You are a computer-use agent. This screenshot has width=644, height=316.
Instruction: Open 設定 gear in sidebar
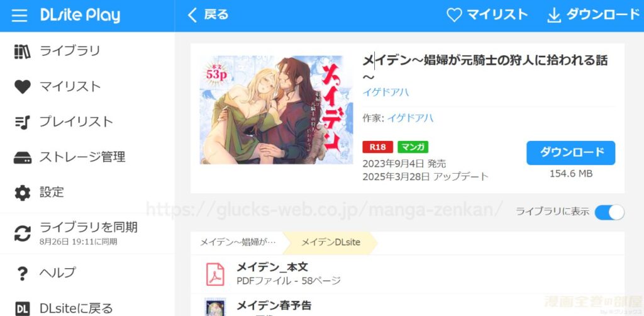tap(22, 193)
